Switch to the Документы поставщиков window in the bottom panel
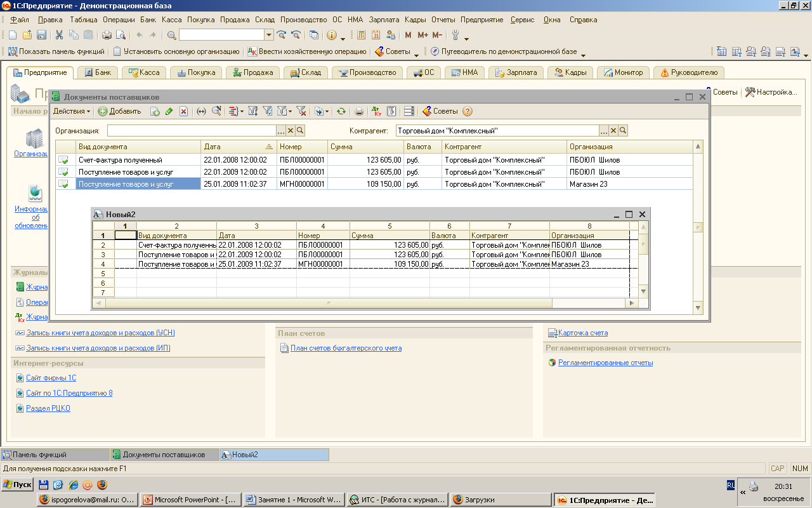 [164, 455]
